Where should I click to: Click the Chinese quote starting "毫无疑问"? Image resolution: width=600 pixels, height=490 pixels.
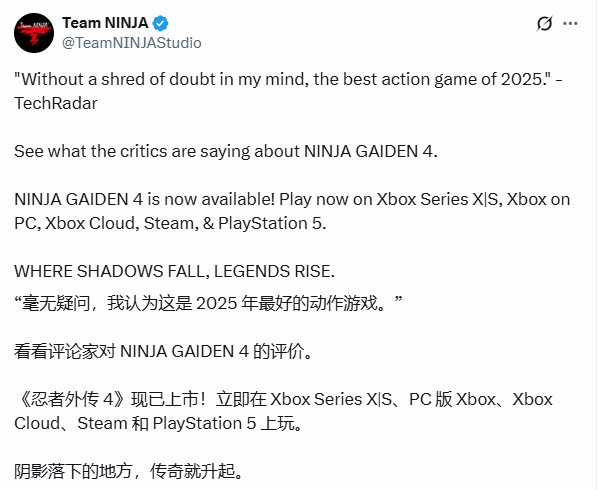[208, 303]
